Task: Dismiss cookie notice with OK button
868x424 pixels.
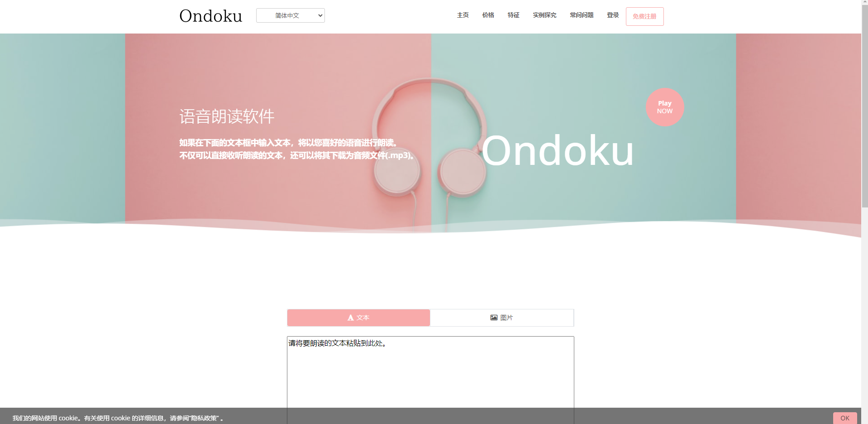Action: [844, 418]
